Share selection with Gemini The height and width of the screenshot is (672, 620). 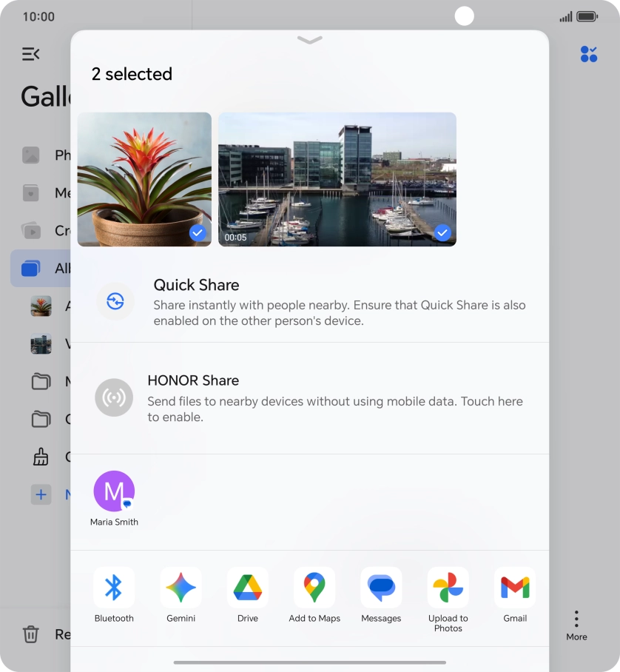click(x=181, y=588)
